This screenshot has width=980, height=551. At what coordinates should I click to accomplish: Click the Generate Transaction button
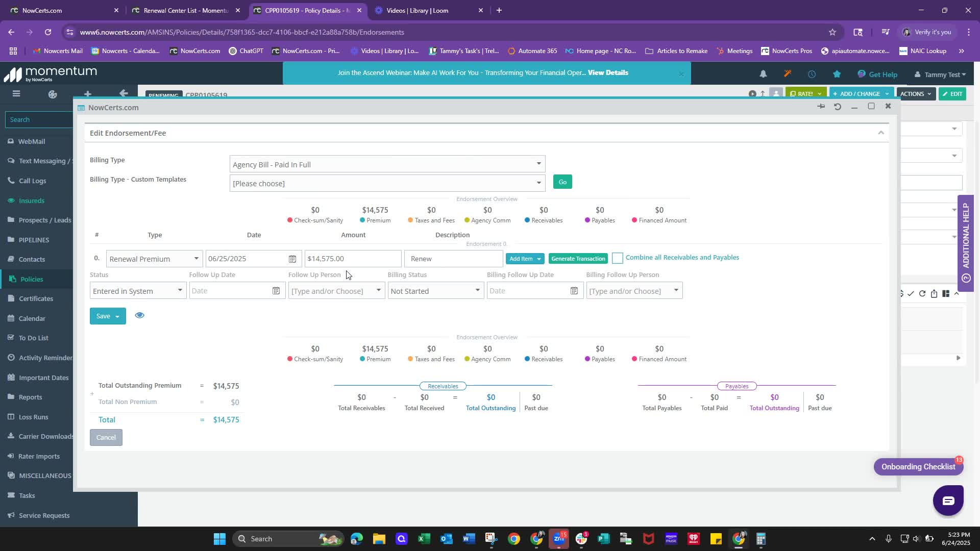(578, 259)
